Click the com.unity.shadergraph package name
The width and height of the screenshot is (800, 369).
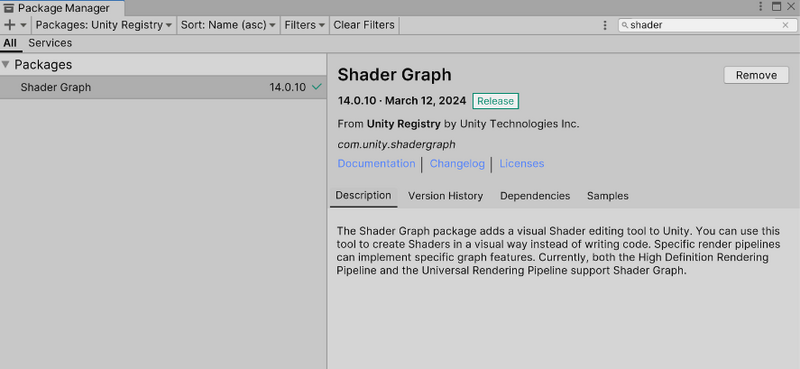(396, 144)
